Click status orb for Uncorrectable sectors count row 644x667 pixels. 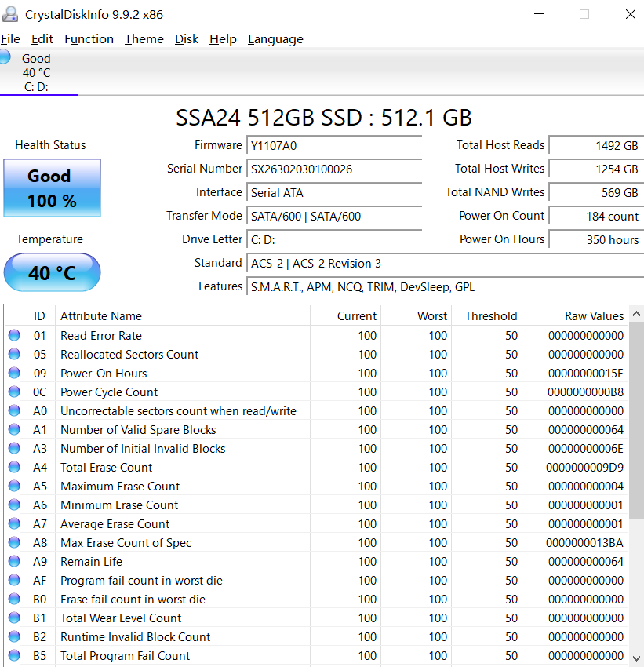[x=14, y=410]
